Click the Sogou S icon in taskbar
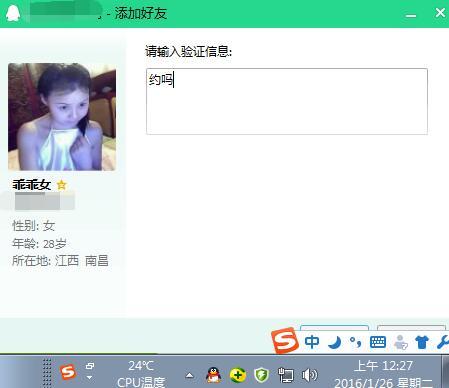 pos(68,372)
